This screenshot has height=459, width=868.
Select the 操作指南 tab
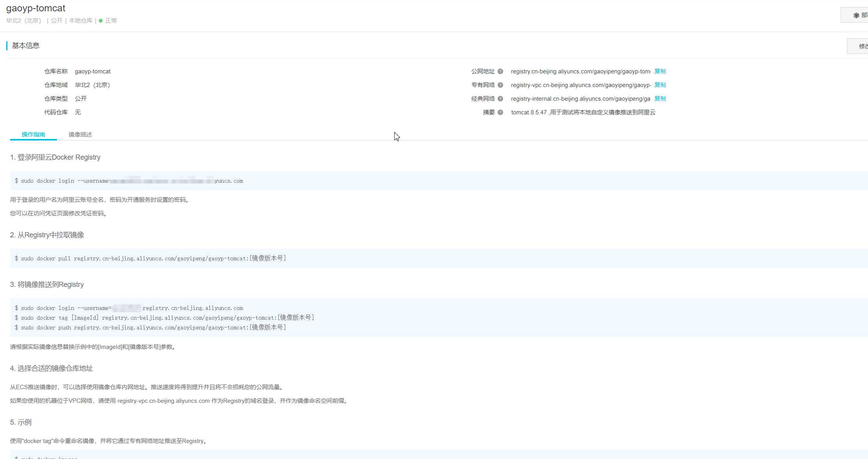33,134
